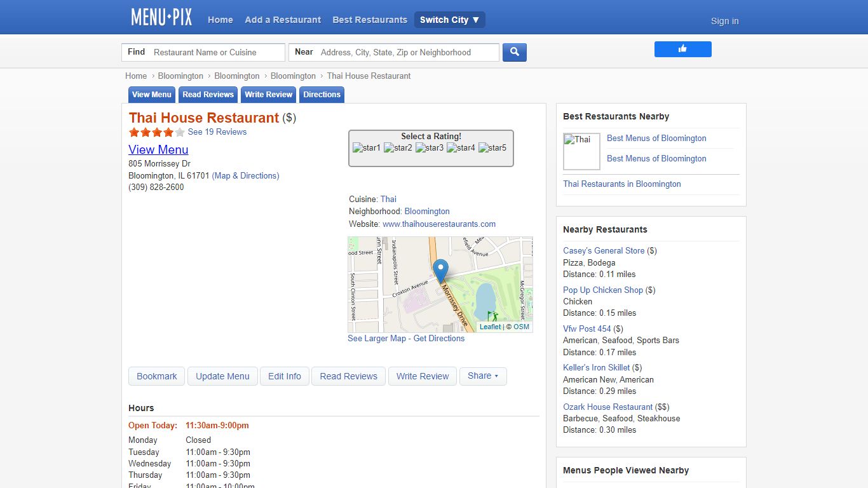Open Map & Directions link
The image size is (868, 488).
point(245,176)
